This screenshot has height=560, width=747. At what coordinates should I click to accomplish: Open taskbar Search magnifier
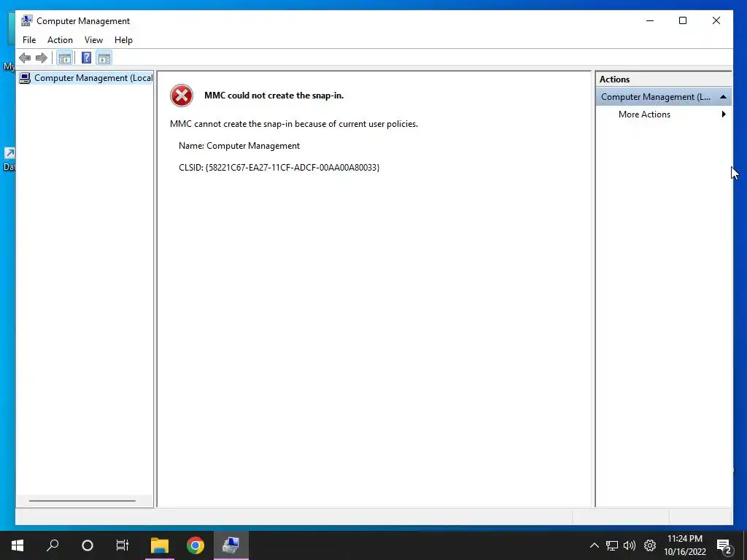tap(53, 545)
